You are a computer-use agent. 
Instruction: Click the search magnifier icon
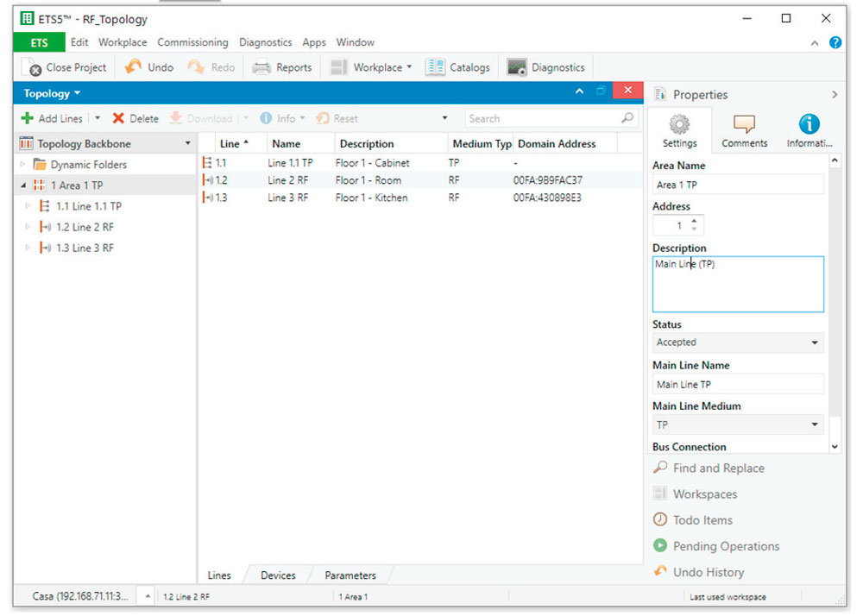click(x=627, y=117)
